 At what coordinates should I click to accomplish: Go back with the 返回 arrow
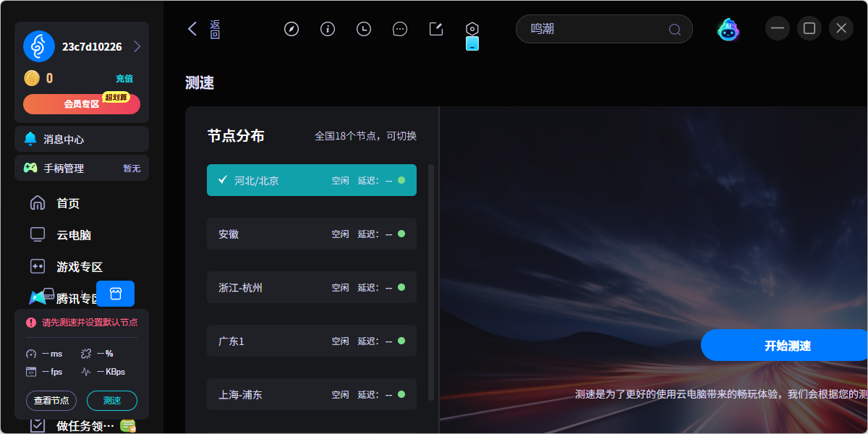[192, 29]
